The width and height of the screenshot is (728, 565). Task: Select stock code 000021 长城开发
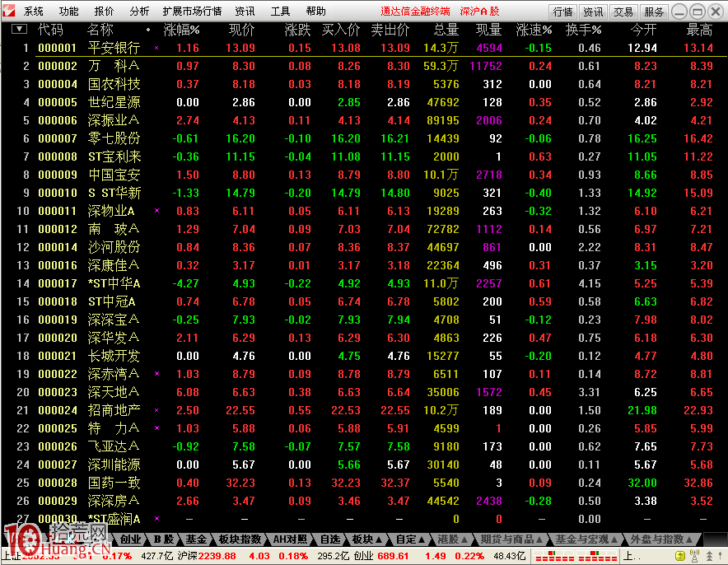tap(58, 356)
